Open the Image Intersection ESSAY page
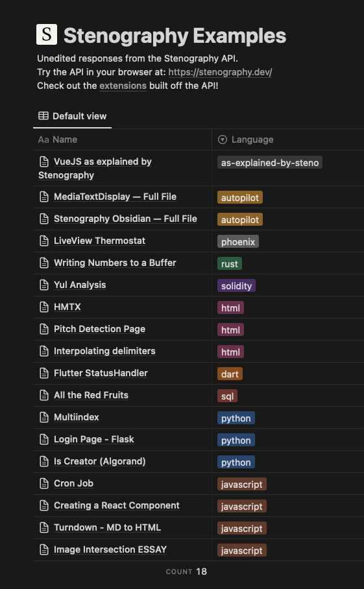Viewport: 364px width, 589px height. click(110, 549)
